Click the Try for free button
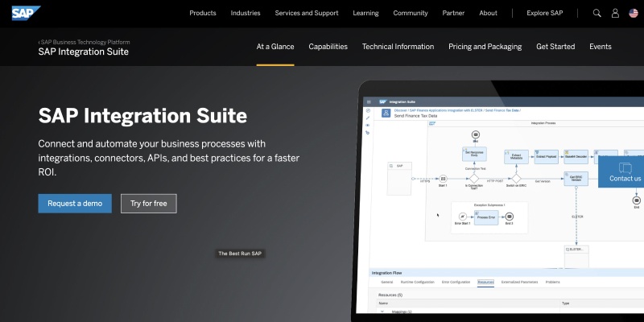The width and height of the screenshot is (644, 322). click(x=149, y=204)
